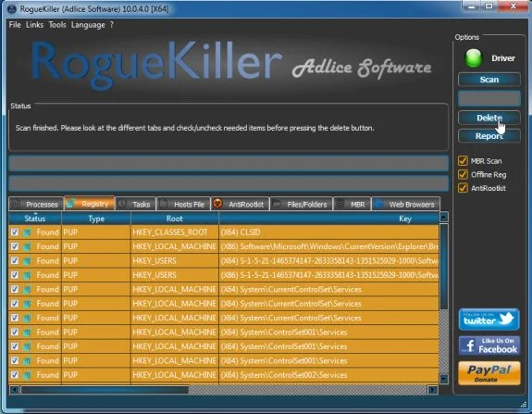
Task: Click the horizontal scrollbar right arrow
Action: point(433,390)
